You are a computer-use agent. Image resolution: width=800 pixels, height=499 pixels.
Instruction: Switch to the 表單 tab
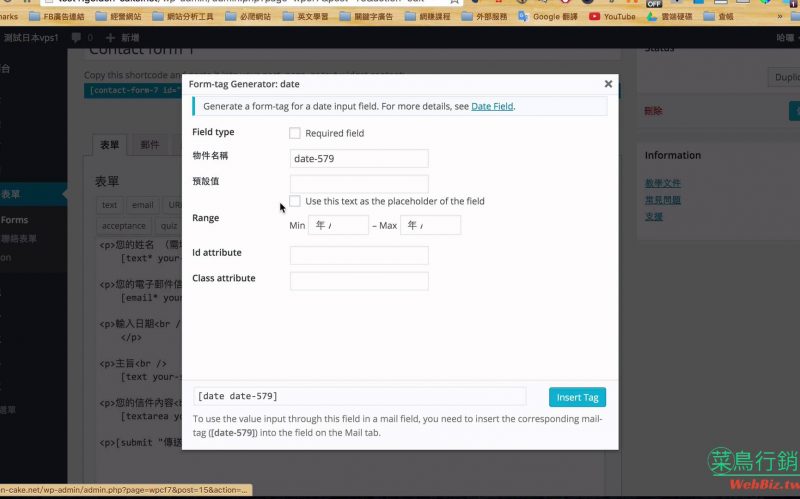(109, 146)
